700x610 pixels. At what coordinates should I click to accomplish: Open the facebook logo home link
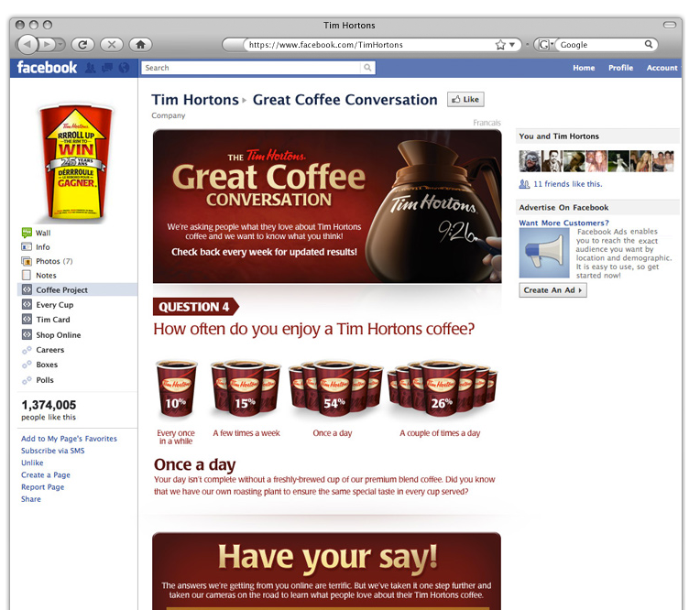tap(47, 68)
